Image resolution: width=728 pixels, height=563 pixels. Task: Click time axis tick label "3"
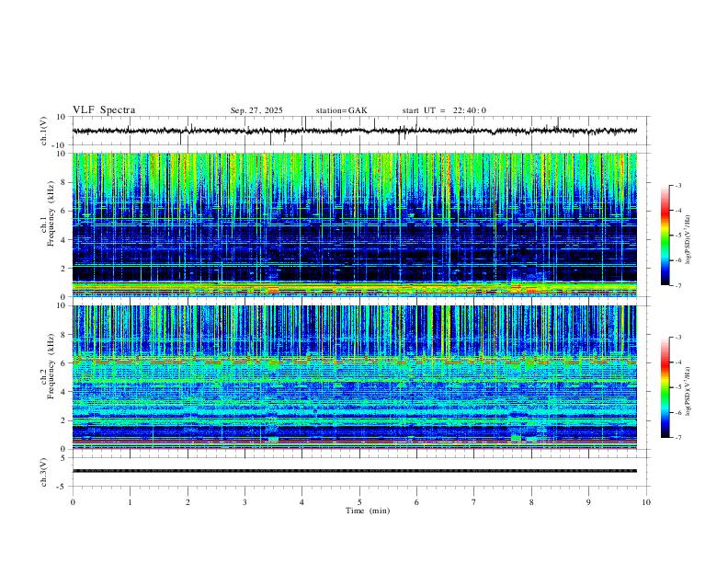(x=245, y=502)
